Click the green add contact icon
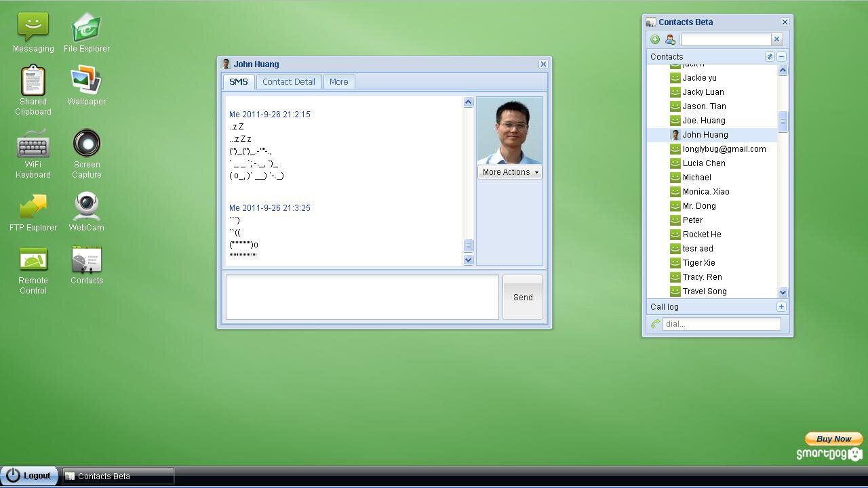 pyautogui.click(x=655, y=39)
